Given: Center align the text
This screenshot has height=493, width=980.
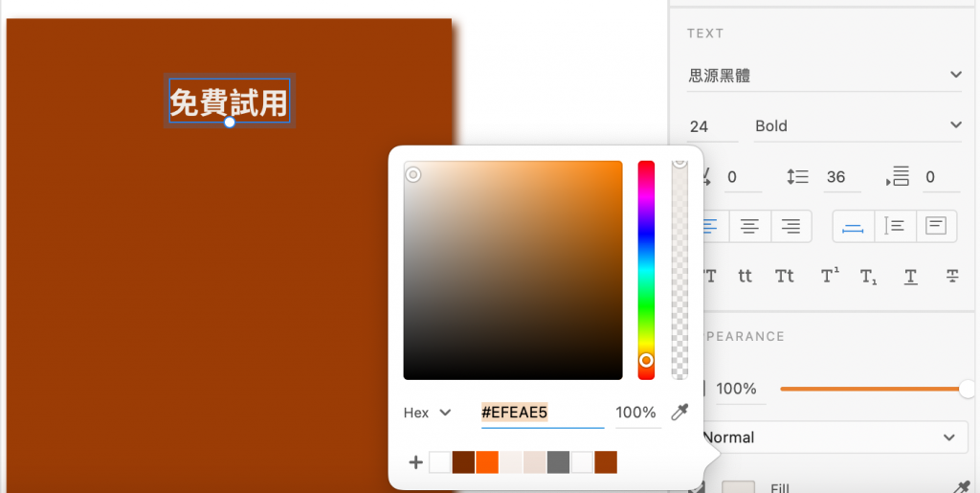Looking at the screenshot, I should point(750,226).
